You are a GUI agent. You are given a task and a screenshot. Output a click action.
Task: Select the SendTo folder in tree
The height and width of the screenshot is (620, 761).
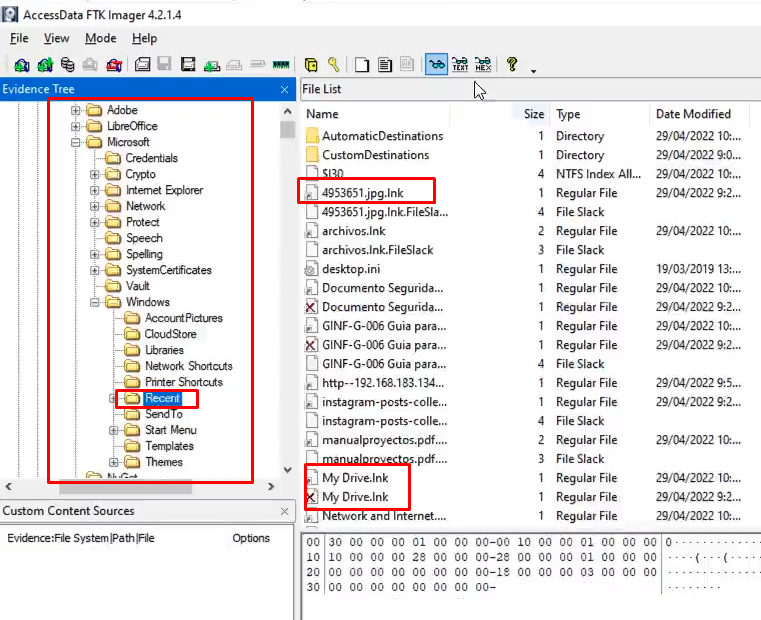[x=164, y=415]
